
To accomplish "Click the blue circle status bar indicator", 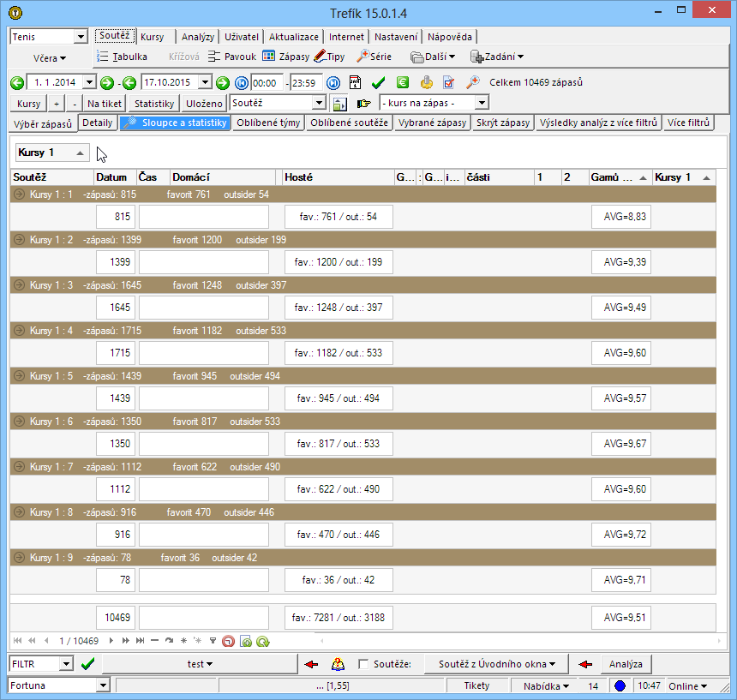I will pos(620,686).
